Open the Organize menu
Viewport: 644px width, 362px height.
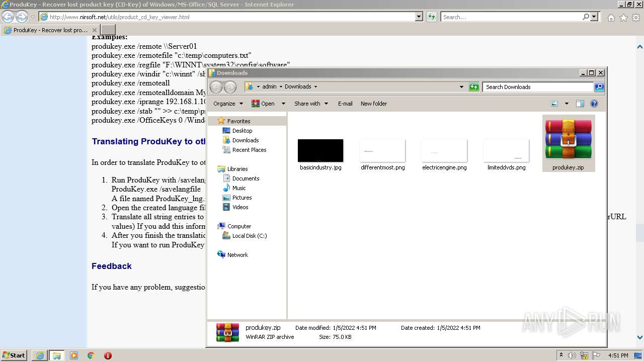point(228,104)
